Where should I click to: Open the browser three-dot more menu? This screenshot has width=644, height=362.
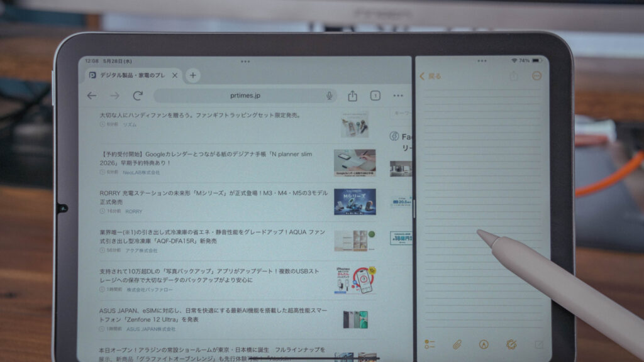click(x=398, y=96)
